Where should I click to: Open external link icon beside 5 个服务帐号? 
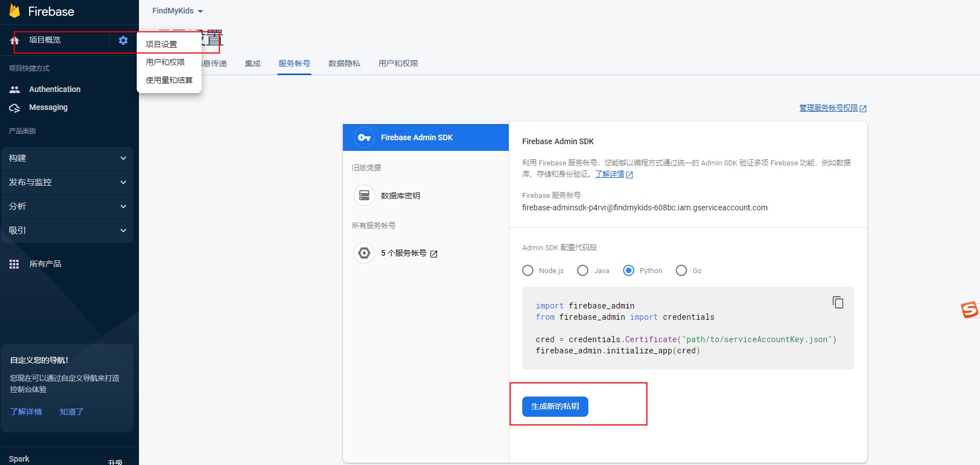click(434, 254)
